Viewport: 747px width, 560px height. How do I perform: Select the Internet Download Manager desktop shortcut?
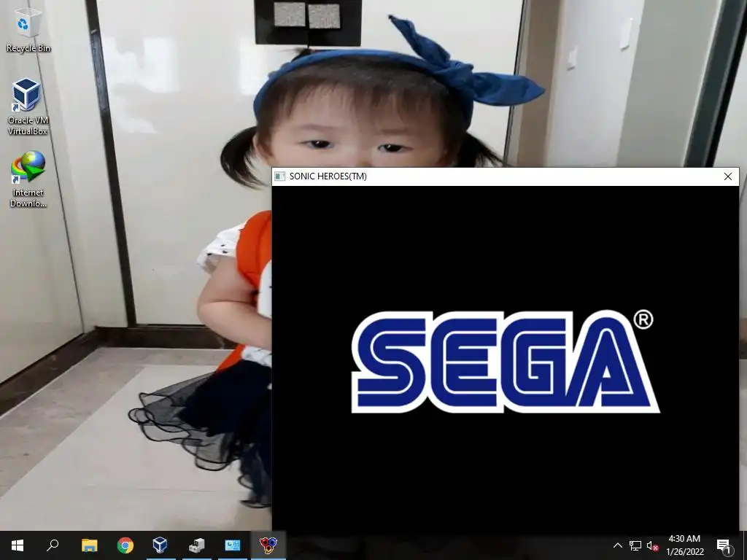tap(28, 179)
